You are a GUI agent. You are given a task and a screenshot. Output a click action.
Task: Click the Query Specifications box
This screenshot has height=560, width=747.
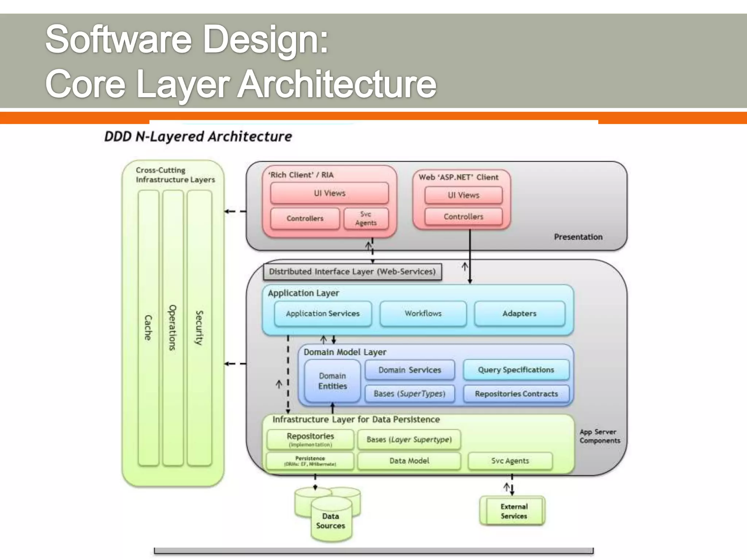pyautogui.click(x=516, y=370)
